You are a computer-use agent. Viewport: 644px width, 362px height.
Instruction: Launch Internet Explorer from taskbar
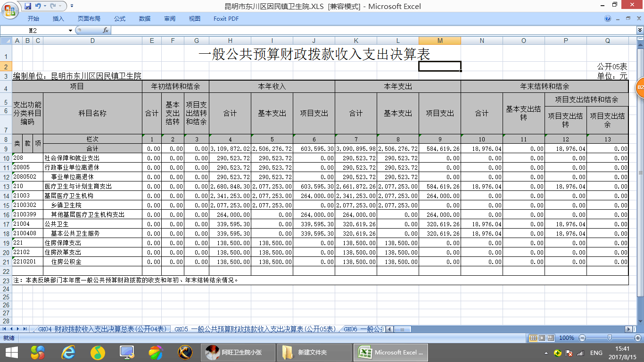(68, 353)
